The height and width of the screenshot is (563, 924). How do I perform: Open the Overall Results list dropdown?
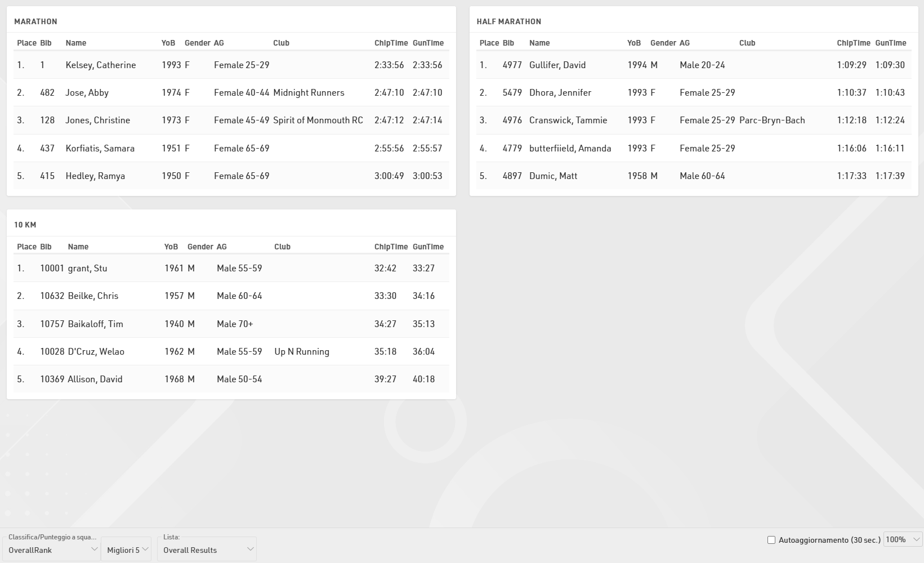(x=207, y=550)
